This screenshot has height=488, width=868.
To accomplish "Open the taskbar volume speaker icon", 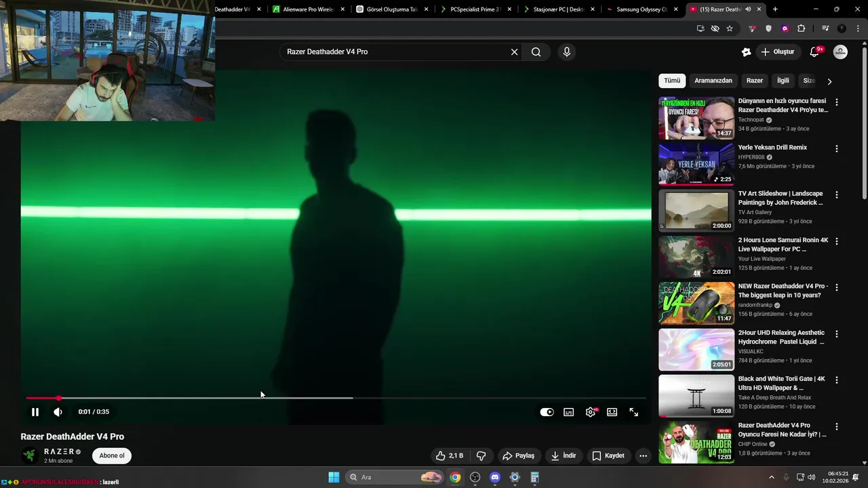I will coord(811,477).
